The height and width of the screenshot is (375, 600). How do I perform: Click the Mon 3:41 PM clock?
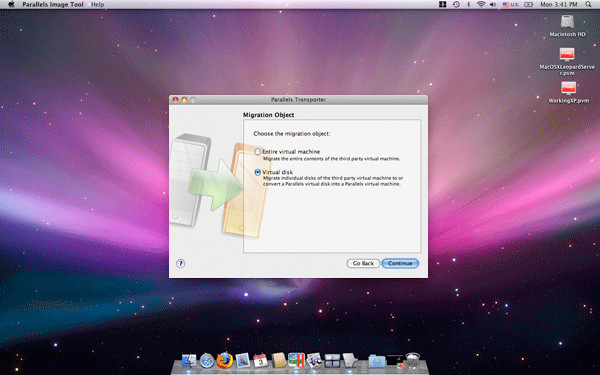coord(559,5)
